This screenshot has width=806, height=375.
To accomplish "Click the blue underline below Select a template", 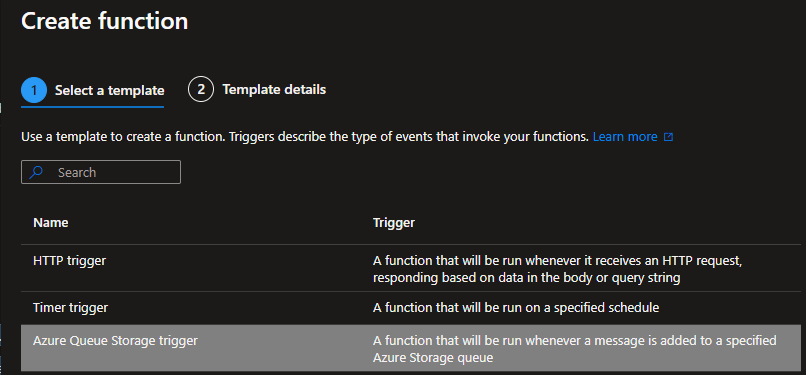I will coord(93,107).
